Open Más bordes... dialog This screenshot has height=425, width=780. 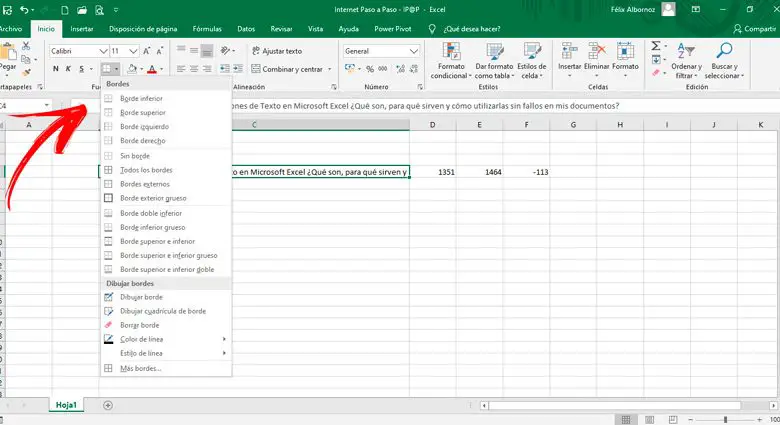point(166,369)
